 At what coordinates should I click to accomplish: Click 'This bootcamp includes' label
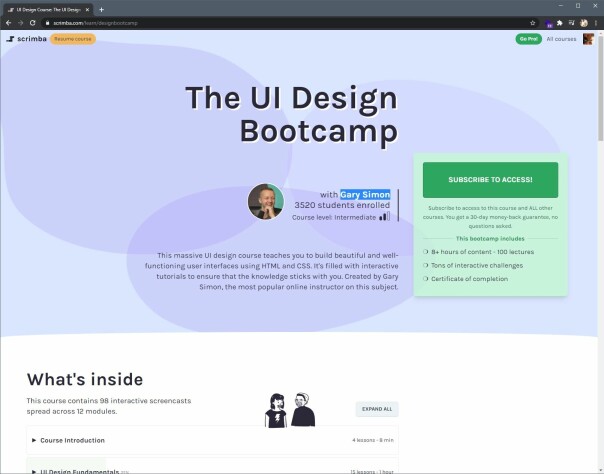point(490,239)
